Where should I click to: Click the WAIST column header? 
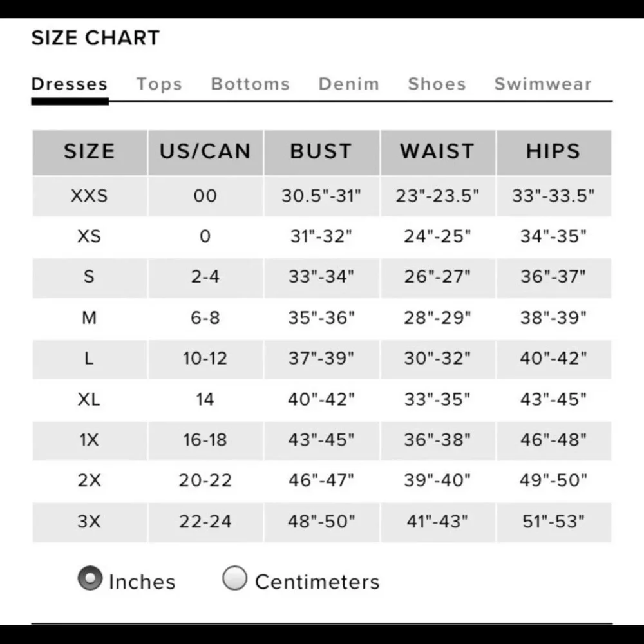coord(437,151)
